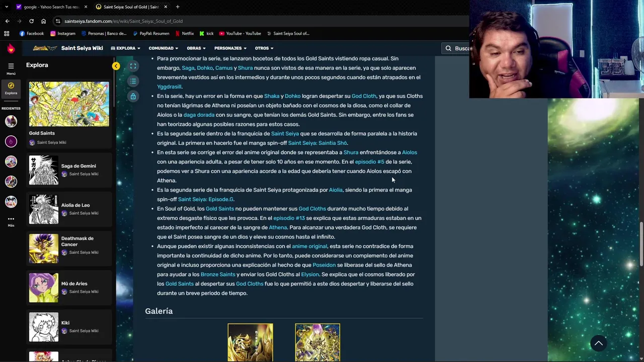Collapse the sidebar with yellow arrow button
The image size is (644, 362).
[x=116, y=66]
